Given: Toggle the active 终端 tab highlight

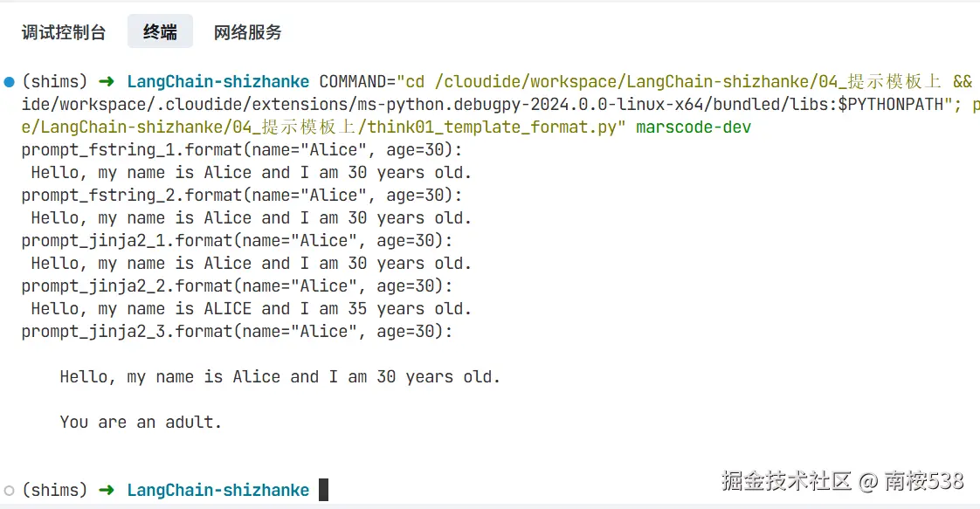Looking at the screenshot, I should click(160, 31).
